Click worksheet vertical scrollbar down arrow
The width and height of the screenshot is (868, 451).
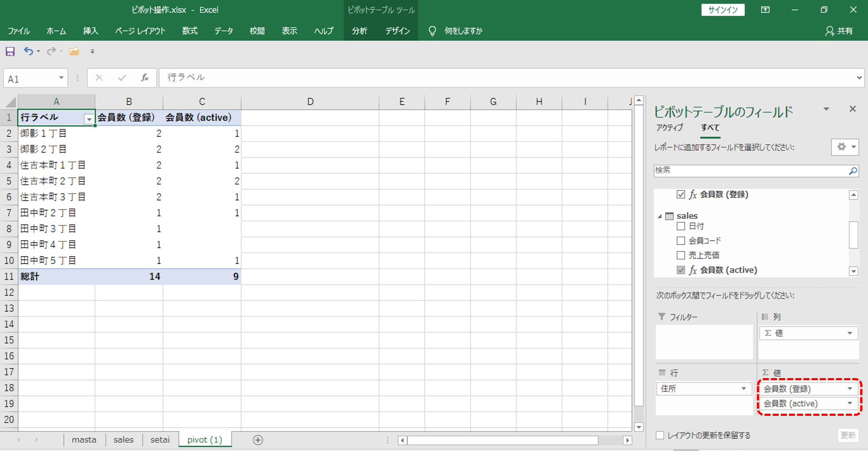639,427
